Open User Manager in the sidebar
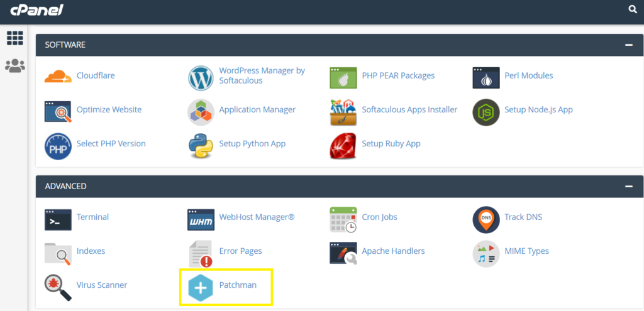This screenshot has width=644, height=311. 14,65
